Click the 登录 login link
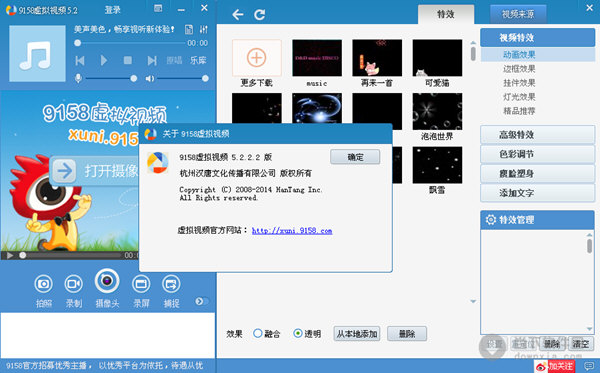This screenshot has width=600, height=373. (112, 10)
